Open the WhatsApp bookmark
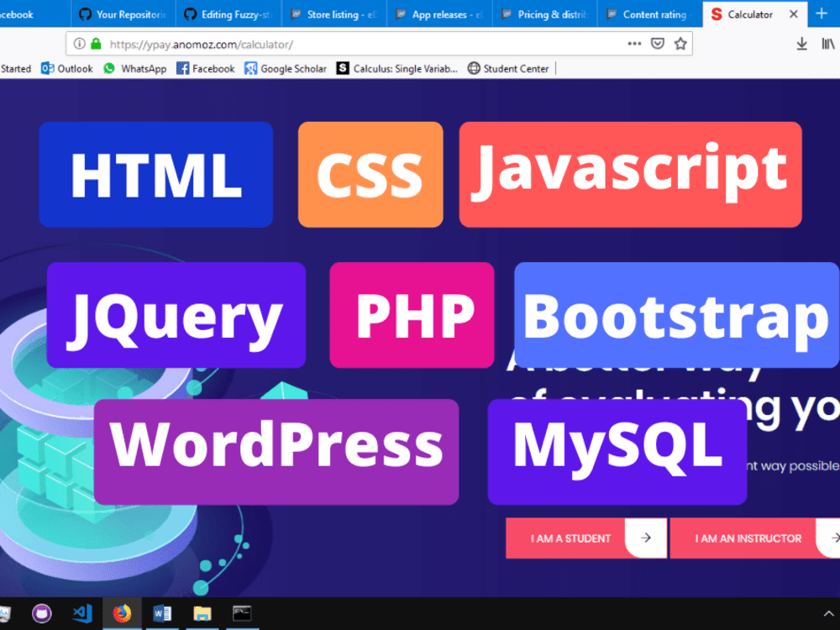 135,69
